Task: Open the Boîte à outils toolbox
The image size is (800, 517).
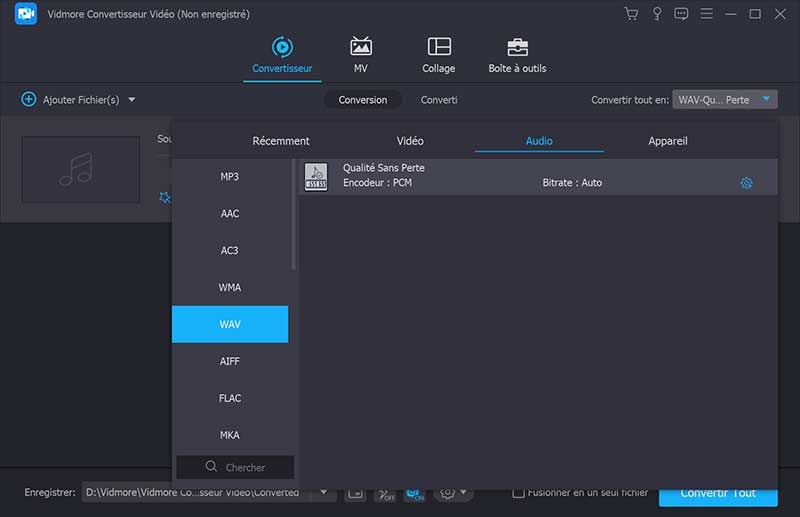Action: [x=517, y=55]
